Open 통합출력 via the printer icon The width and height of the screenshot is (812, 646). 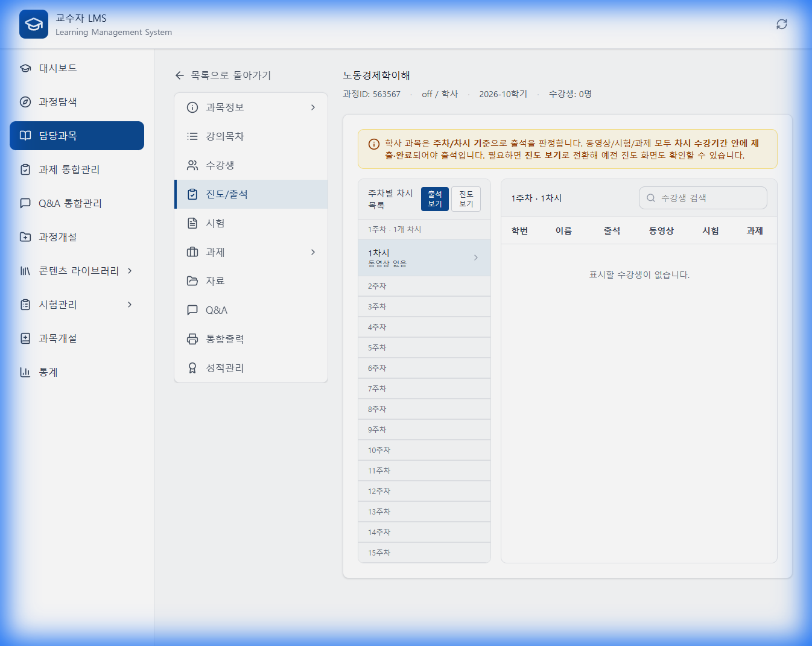click(192, 338)
